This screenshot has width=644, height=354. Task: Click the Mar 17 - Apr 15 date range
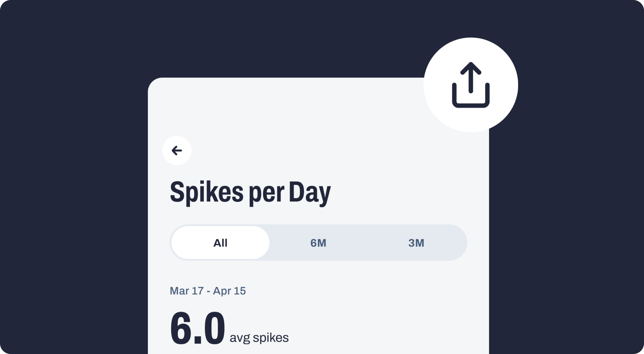click(x=208, y=291)
